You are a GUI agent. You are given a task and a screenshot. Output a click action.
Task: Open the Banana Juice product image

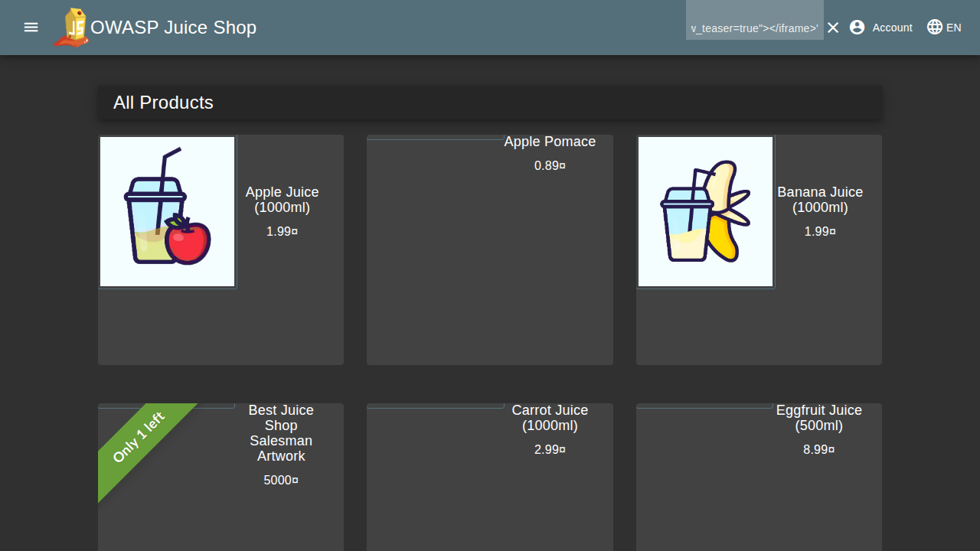point(705,212)
